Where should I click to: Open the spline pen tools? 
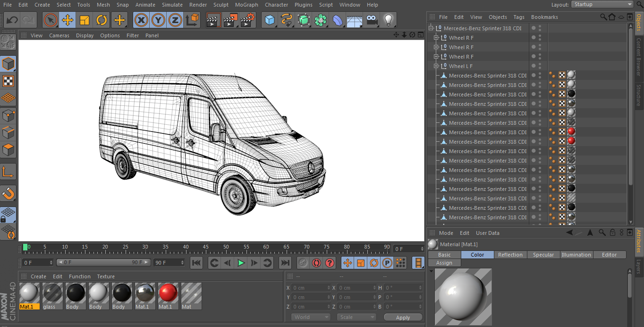click(287, 20)
